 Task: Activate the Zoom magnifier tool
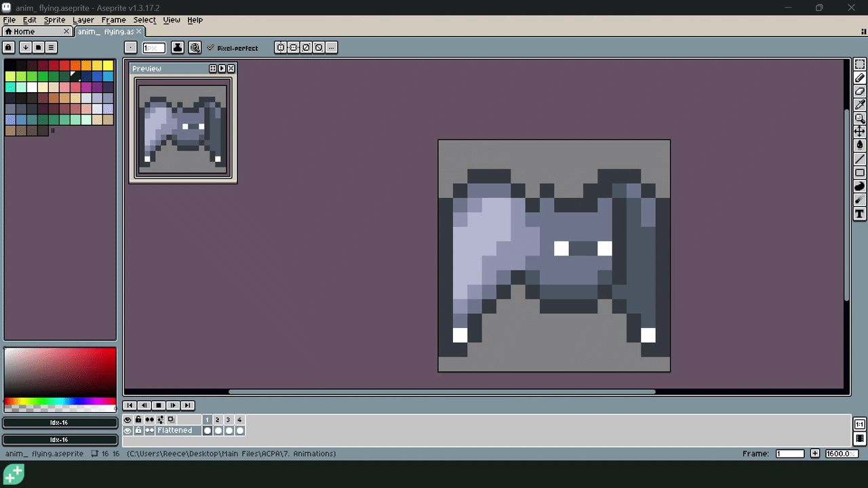(x=860, y=119)
